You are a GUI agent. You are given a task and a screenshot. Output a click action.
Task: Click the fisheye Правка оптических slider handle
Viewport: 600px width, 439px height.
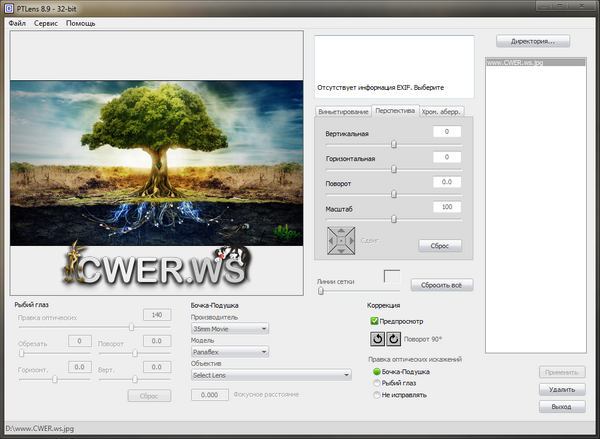[x=131, y=327]
